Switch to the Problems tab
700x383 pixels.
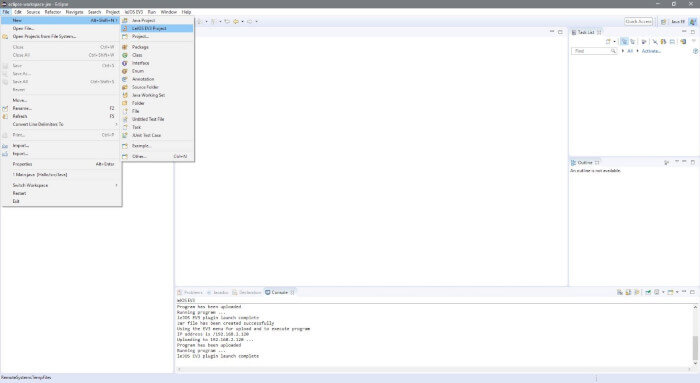(x=190, y=292)
